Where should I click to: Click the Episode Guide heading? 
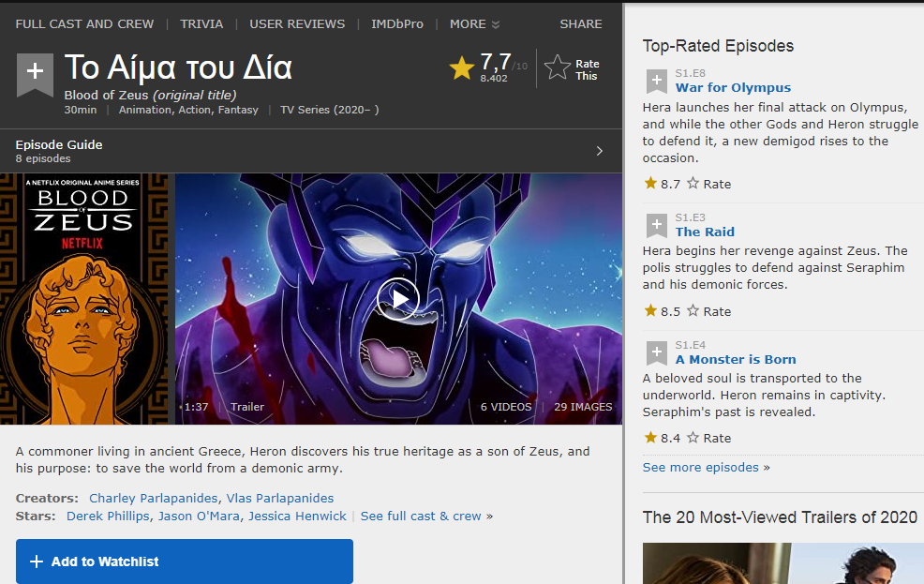point(59,145)
